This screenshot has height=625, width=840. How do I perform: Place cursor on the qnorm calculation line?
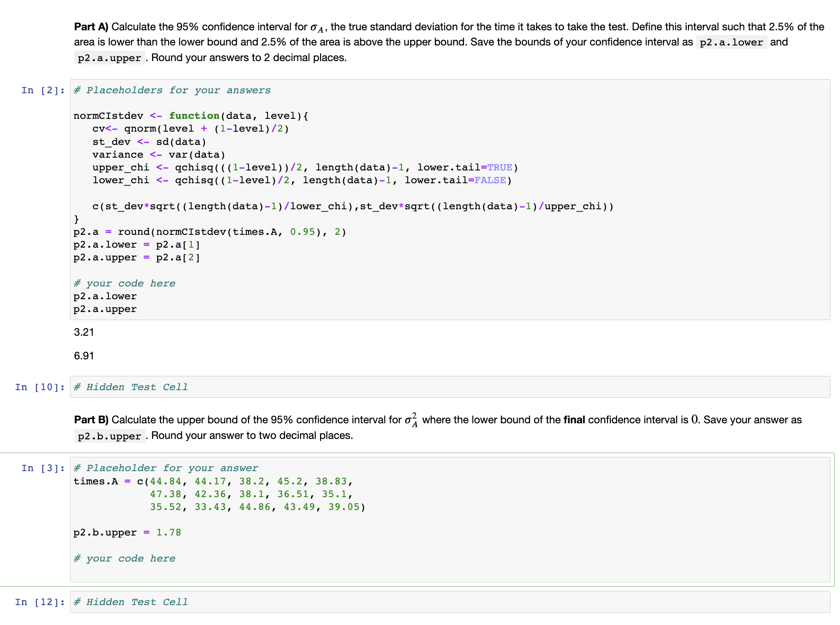(x=189, y=128)
